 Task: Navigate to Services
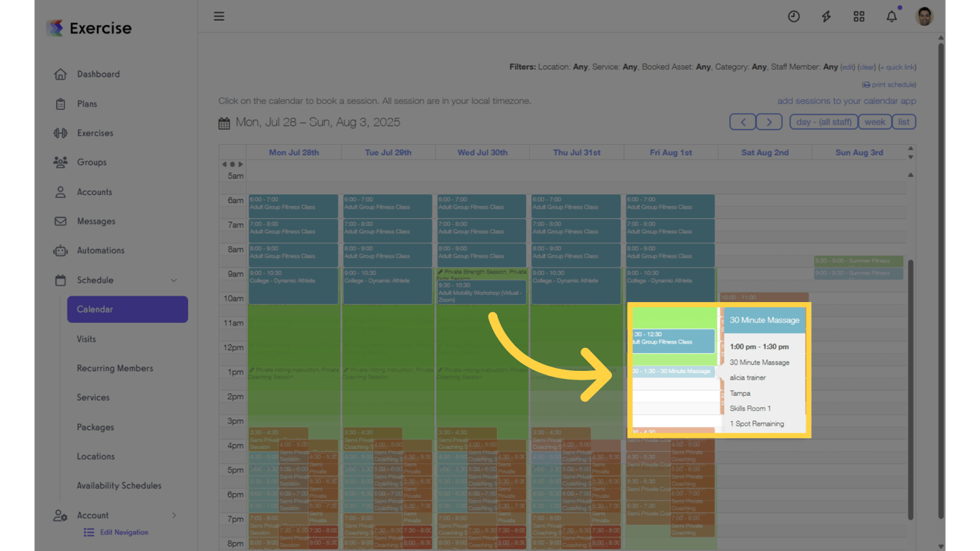point(93,397)
